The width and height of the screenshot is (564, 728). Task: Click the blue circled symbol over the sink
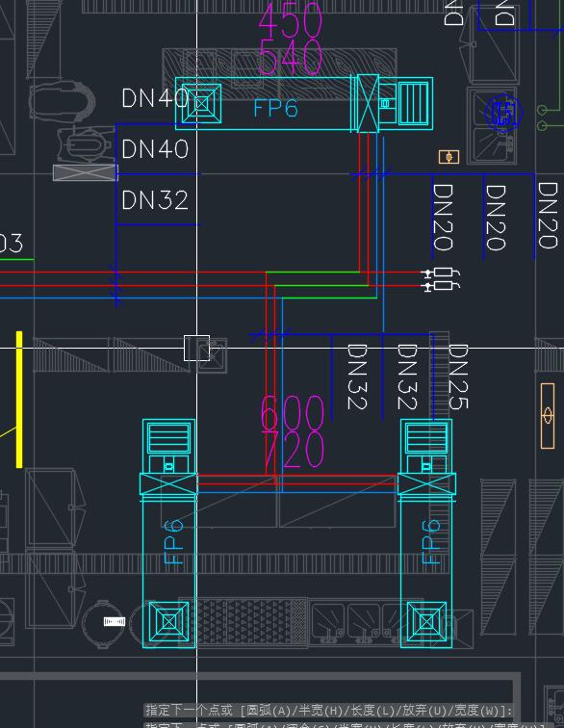[x=503, y=114]
